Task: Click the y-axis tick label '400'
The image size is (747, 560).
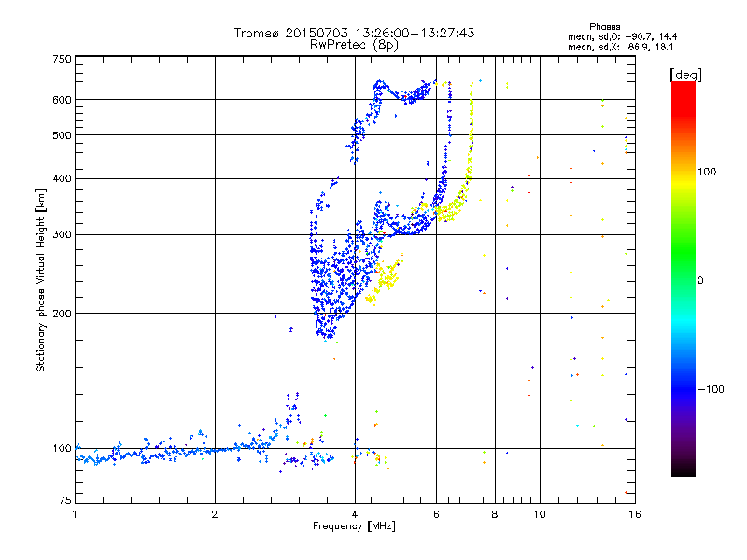Action: click(x=62, y=178)
